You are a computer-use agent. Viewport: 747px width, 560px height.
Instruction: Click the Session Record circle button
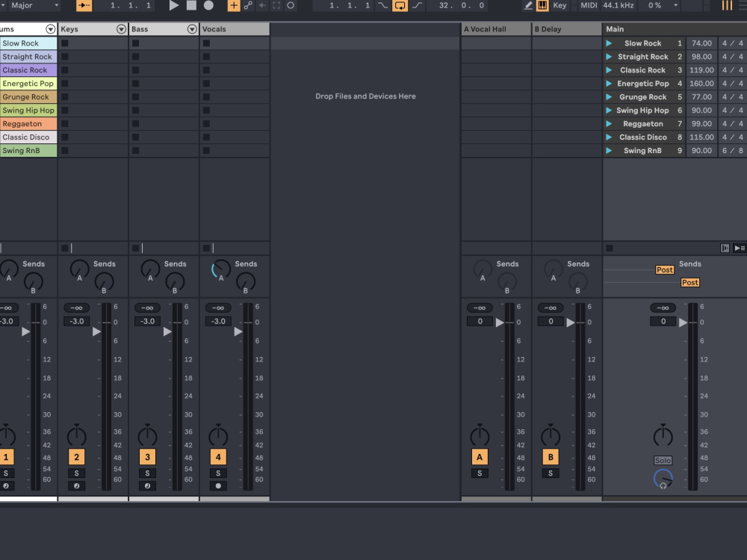pos(290,5)
